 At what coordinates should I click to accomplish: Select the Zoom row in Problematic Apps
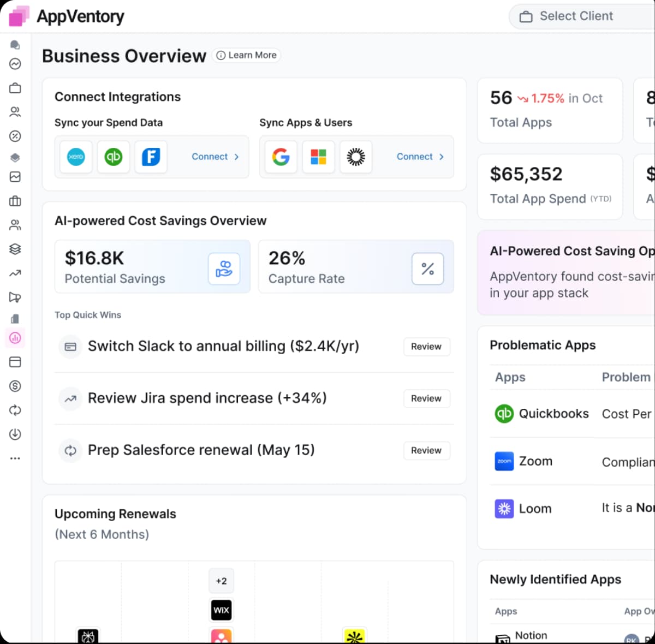[x=572, y=462]
